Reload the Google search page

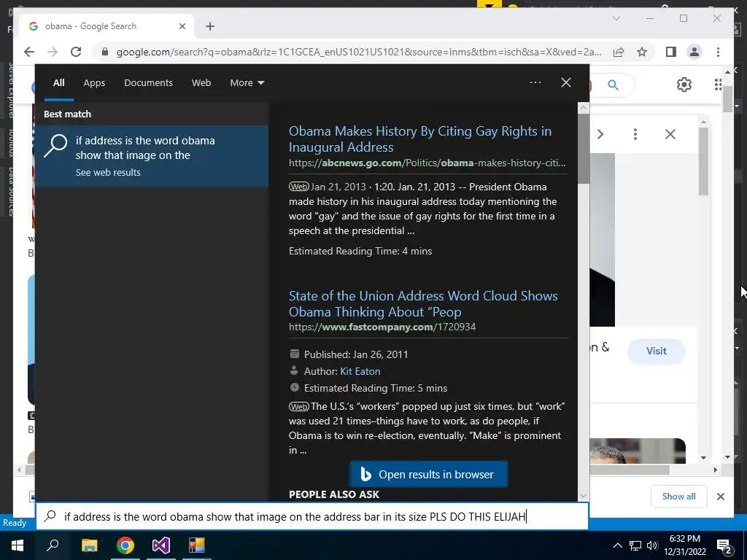(x=76, y=52)
